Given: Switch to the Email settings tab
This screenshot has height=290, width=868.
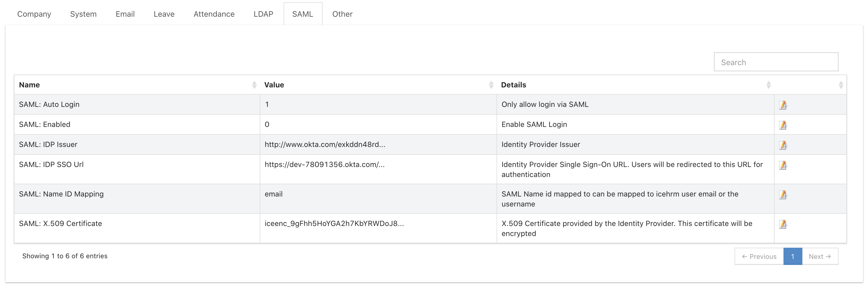Looking at the screenshot, I should tap(125, 14).
